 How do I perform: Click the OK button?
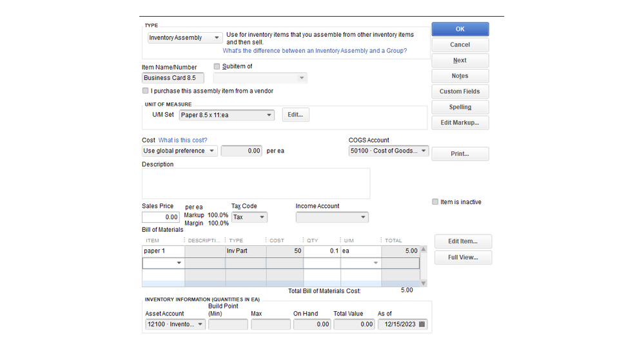click(460, 29)
